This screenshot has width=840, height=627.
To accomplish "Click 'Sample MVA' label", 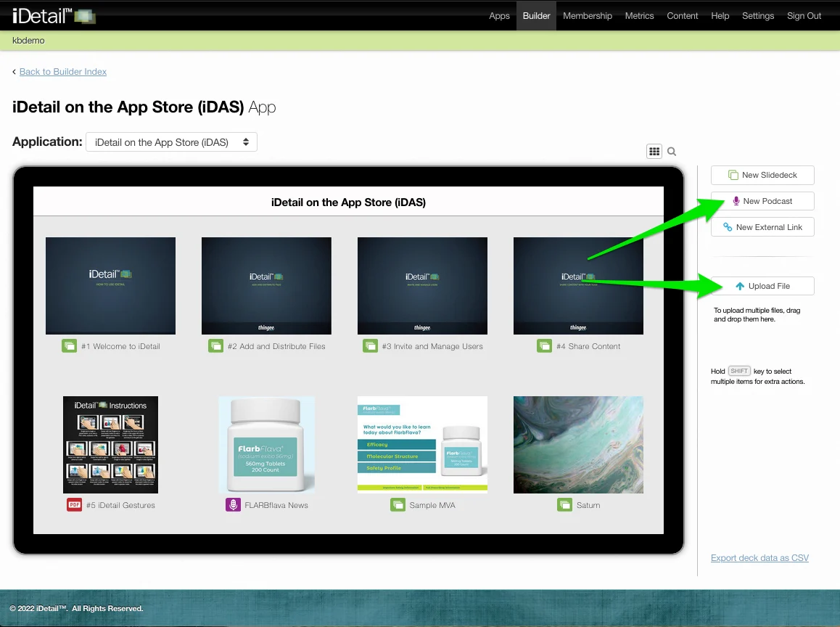I will click(432, 505).
